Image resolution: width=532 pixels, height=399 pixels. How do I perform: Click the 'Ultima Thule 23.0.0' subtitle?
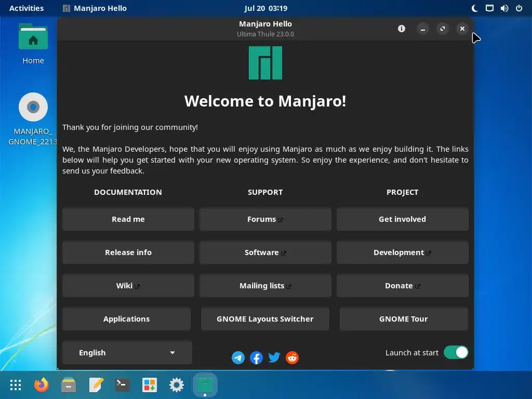point(265,34)
